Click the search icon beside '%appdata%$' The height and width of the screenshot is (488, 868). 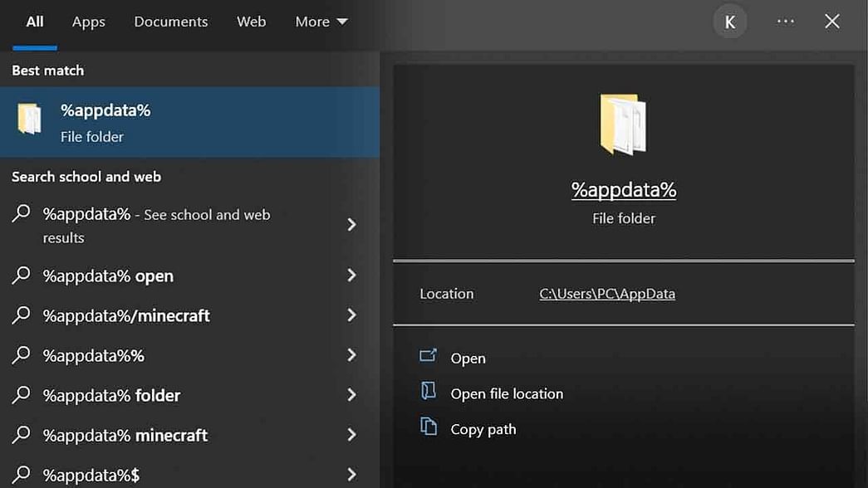pyautogui.click(x=21, y=474)
